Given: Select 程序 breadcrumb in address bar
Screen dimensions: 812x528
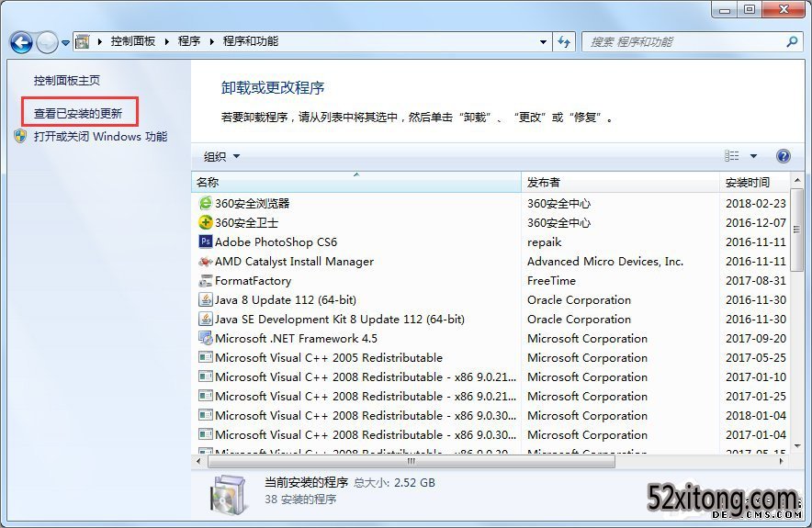Looking at the screenshot, I should pyautogui.click(x=189, y=41).
